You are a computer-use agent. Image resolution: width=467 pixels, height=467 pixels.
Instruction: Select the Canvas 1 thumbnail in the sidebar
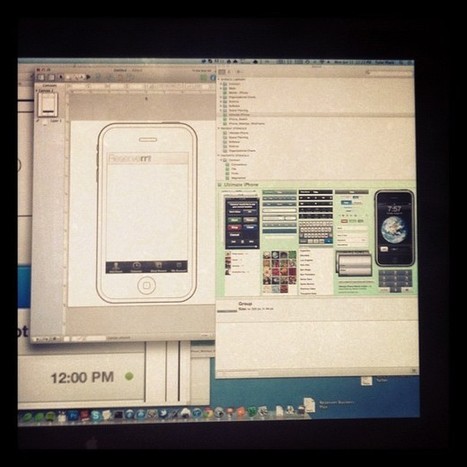click(48, 105)
